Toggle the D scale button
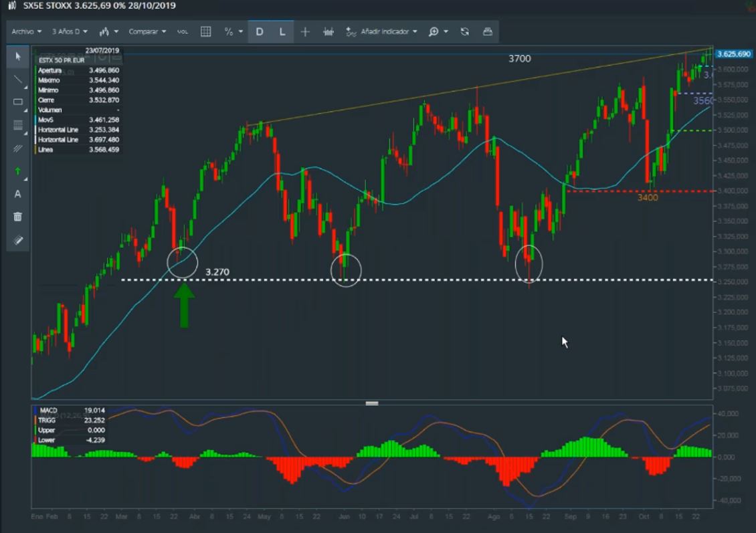Screen dimensions: 756x533 260,31
